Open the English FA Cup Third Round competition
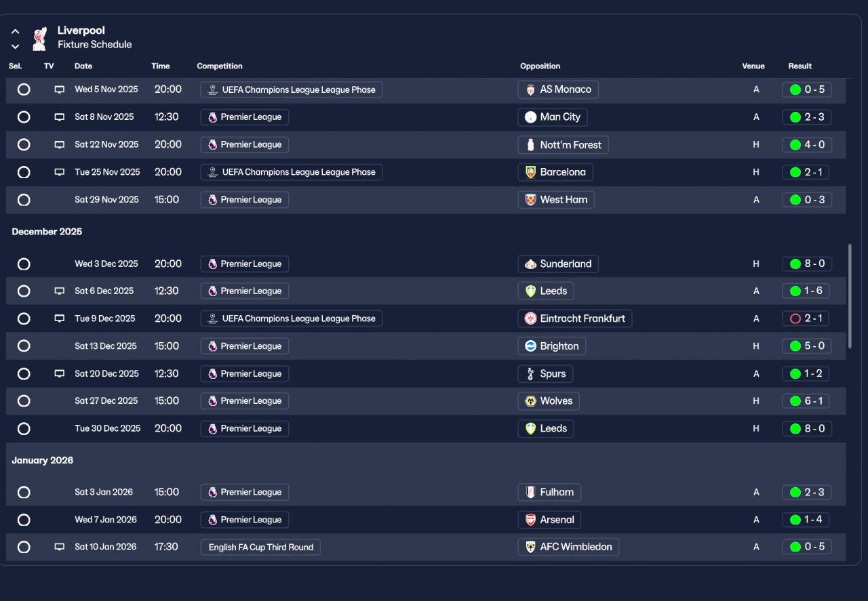Image resolution: width=868 pixels, height=601 pixels. tap(260, 547)
